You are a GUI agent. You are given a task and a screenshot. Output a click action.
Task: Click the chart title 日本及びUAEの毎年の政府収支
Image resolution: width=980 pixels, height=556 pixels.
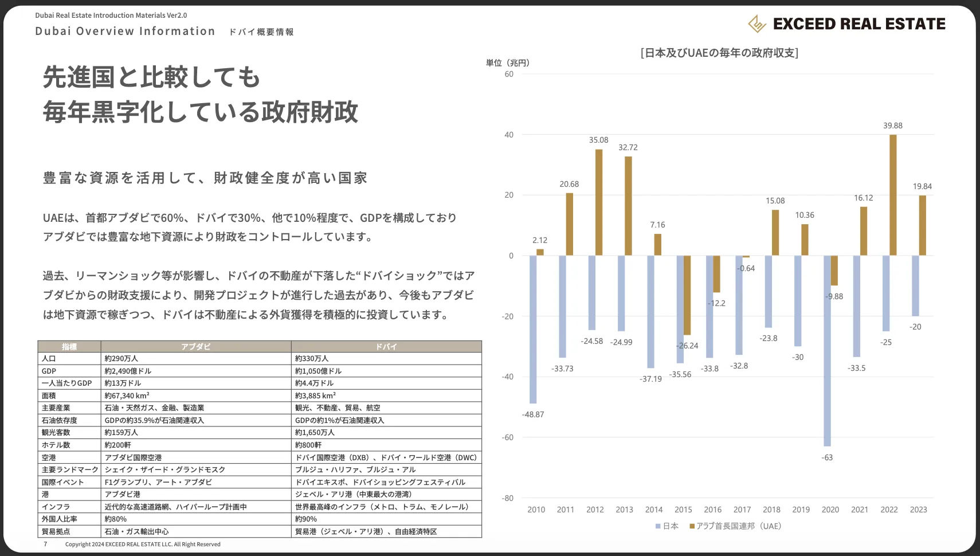point(719,53)
